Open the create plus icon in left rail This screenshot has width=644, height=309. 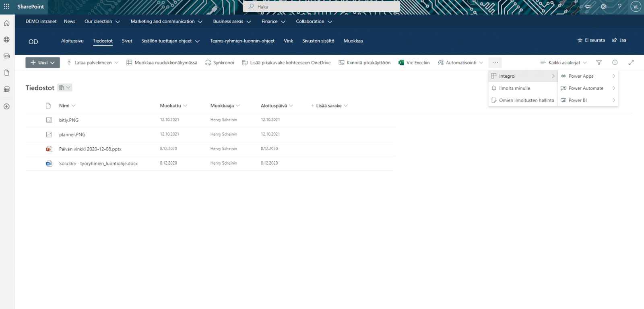[6, 107]
